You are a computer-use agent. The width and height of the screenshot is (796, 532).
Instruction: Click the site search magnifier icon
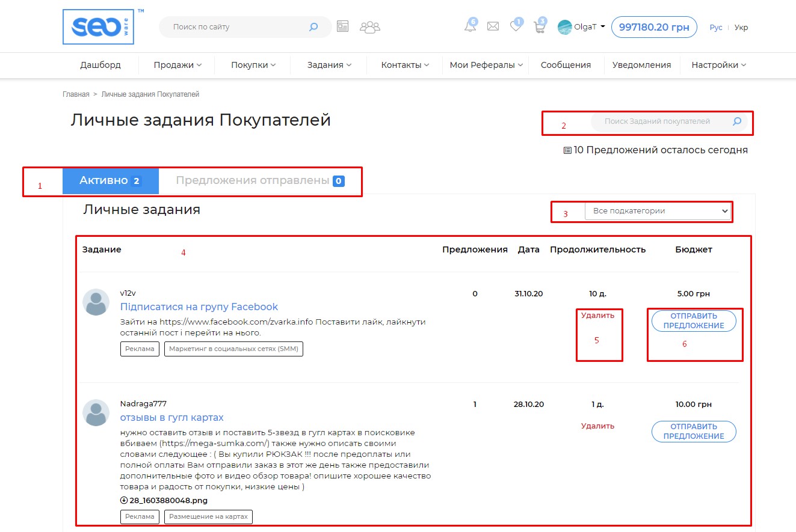[x=313, y=27]
